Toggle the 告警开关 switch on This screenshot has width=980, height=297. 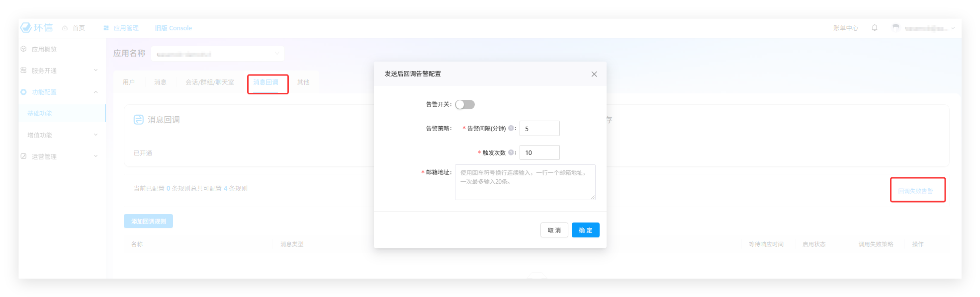click(x=465, y=104)
